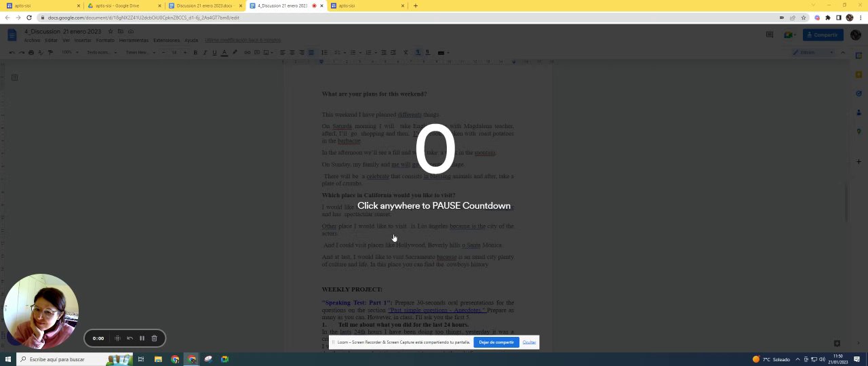Open the highlight color picker
Screen dimensions: 868x366
coord(235,52)
